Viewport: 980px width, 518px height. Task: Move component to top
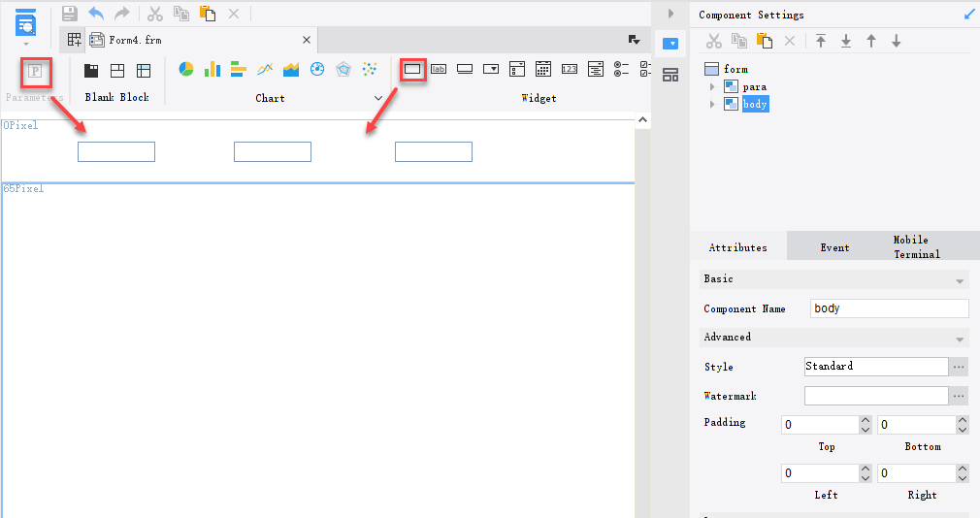coord(821,41)
